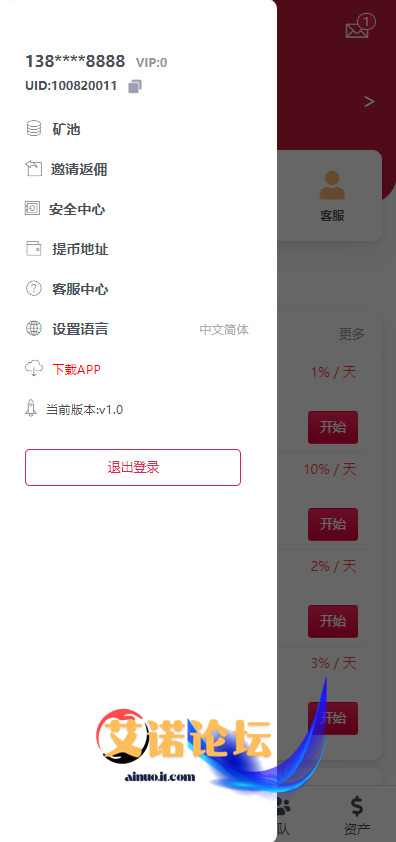Expand the right chevron arrow at top
Image resolution: width=396 pixels, height=842 pixels.
[x=369, y=101]
